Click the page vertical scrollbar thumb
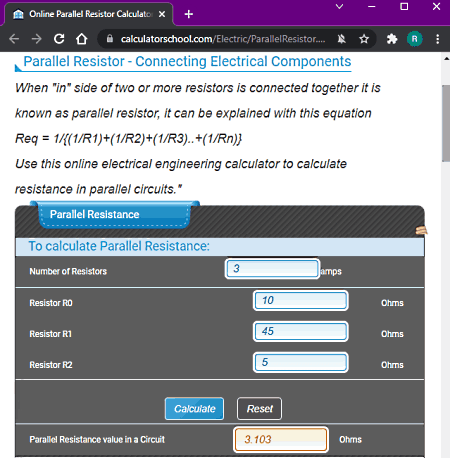This screenshot has width=450, height=458. click(446, 123)
